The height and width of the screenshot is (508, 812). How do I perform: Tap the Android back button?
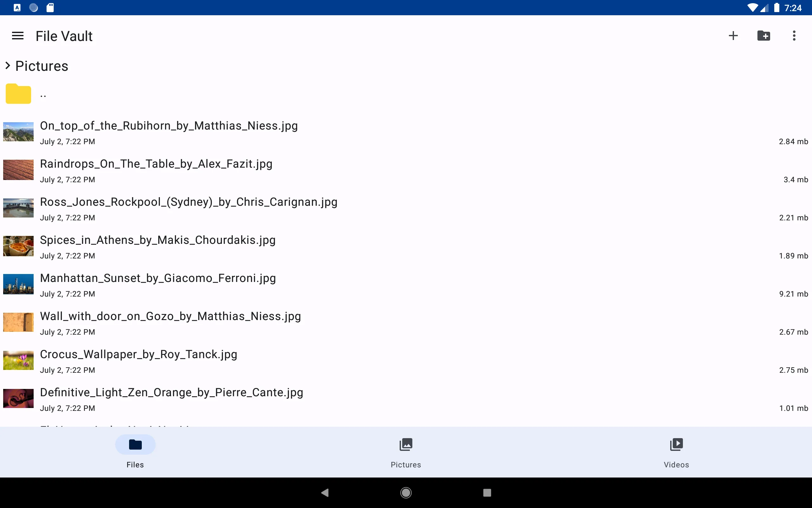pyautogui.click(x=324, y=492)
